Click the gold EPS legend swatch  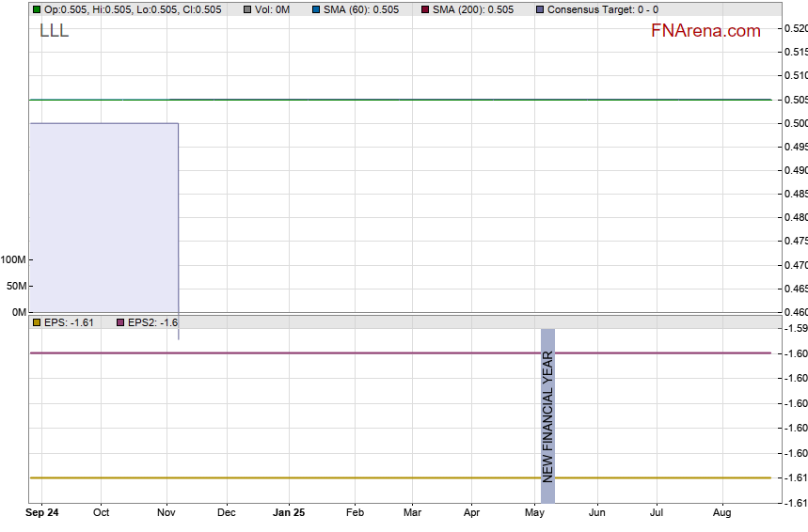tap(37, 322)
